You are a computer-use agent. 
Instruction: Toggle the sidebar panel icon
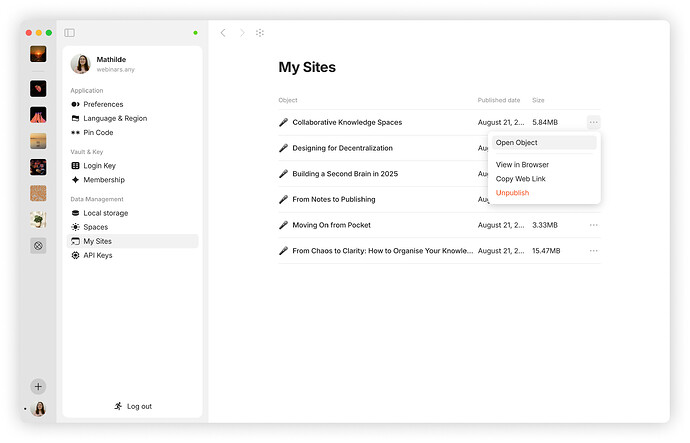tap(70, 33)
